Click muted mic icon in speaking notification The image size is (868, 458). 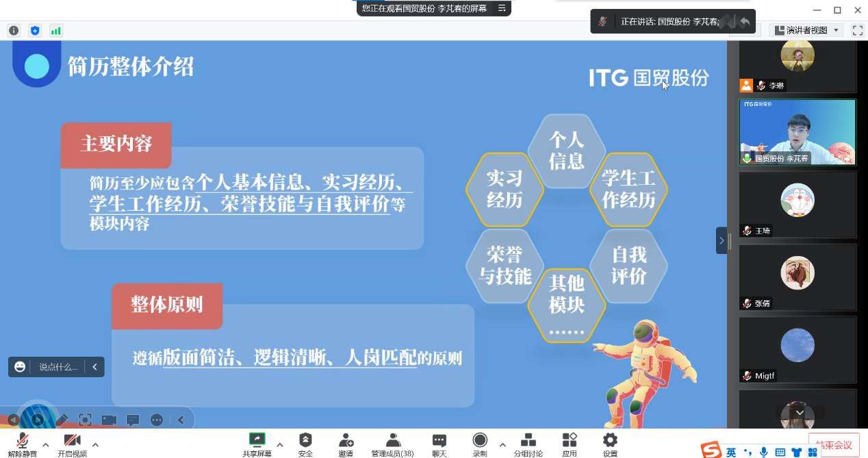point(602,21)
